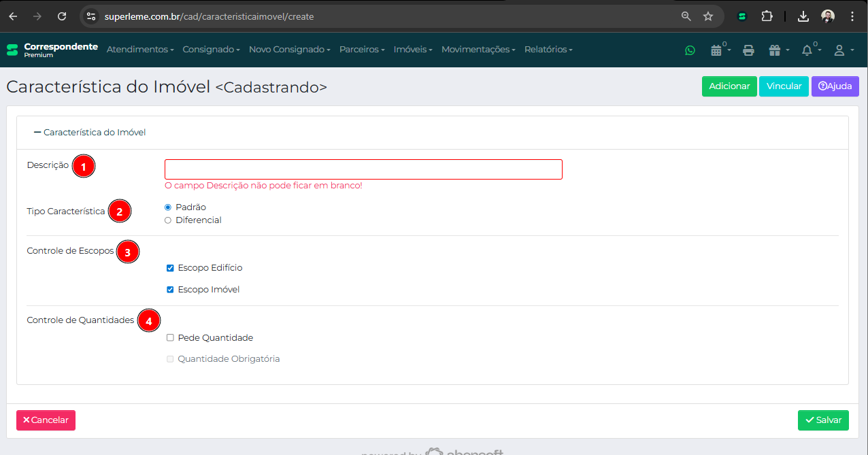Screen dimensions: 868x455
Task: Open the Relatórios menu
Action: click(x=548, y=50)
